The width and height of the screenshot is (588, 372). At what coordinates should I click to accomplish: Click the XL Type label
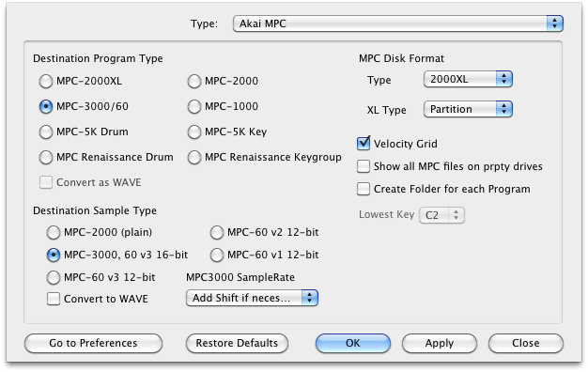click(387, 110)
